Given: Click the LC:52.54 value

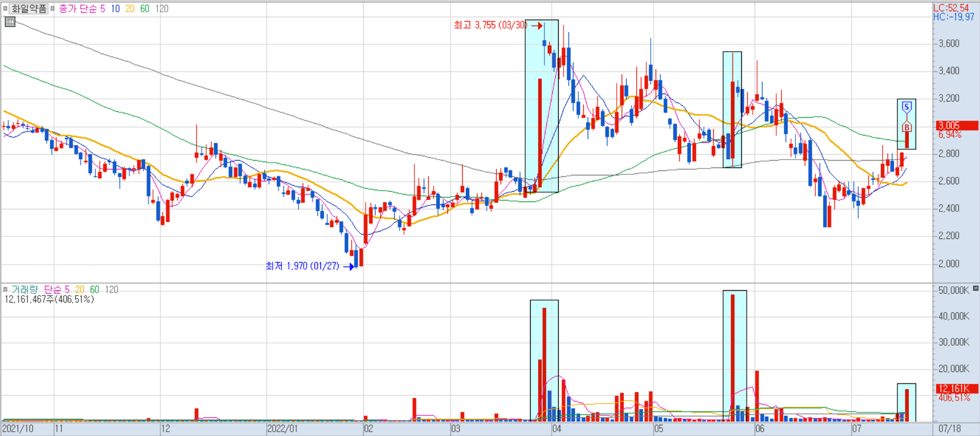Looking at the screenshot, I should point(951,7).
